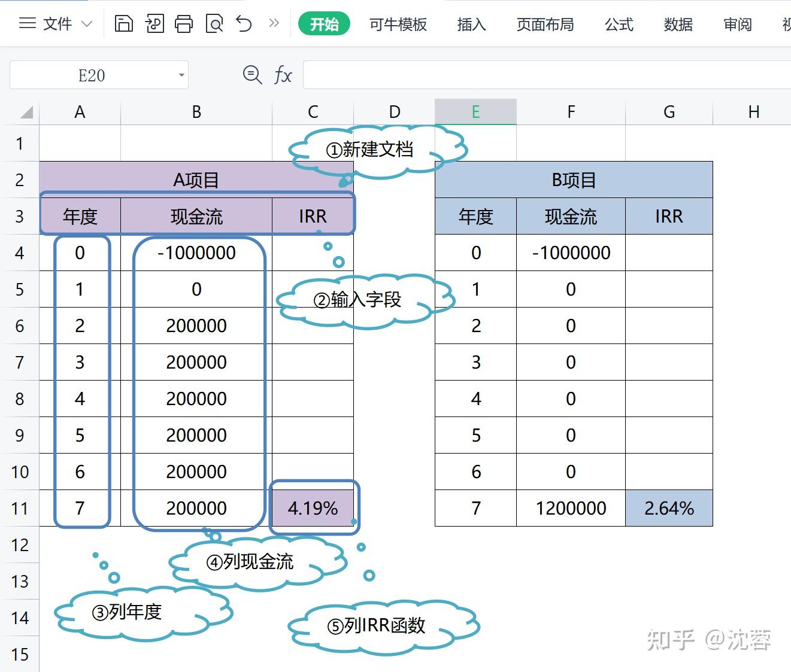Viewport: 791px width, 672px height.
Task: Open the hamburger menu icon beside 文件
Action: coord(27,23)
